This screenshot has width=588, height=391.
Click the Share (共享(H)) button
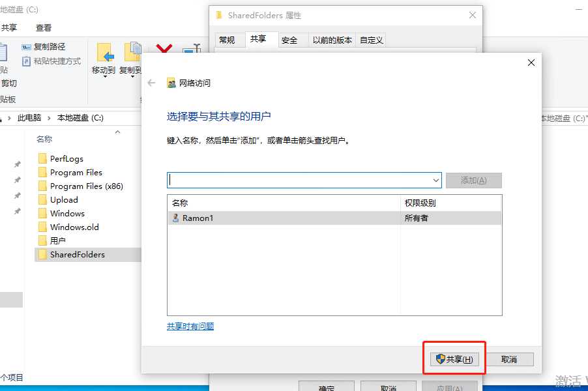pos(454,359)
